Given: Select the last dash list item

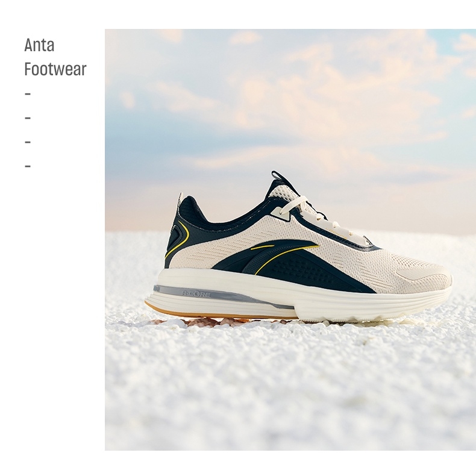Looking at the screenshot, I should (28, 166).
